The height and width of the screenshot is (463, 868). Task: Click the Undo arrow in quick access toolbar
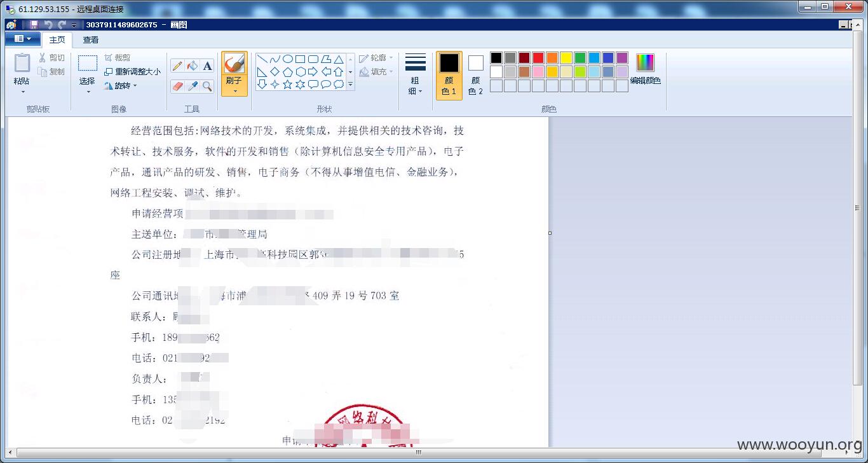(x=48, y=25)
